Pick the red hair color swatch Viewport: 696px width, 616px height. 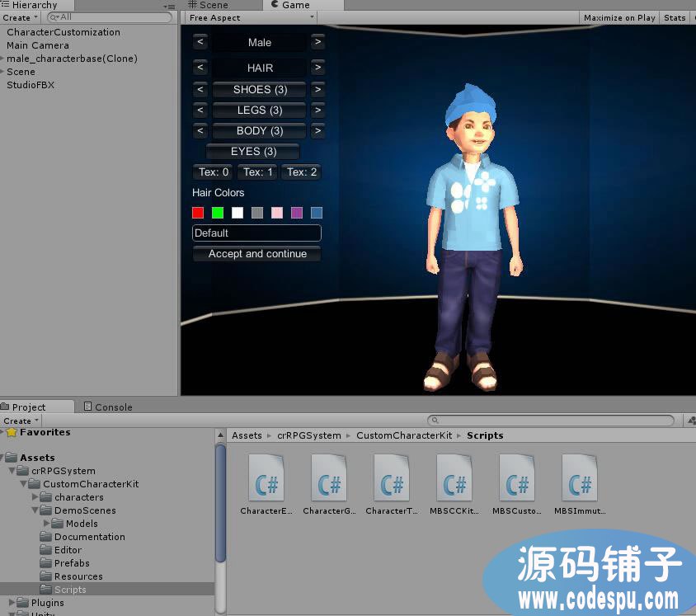[x=198, y=213]
